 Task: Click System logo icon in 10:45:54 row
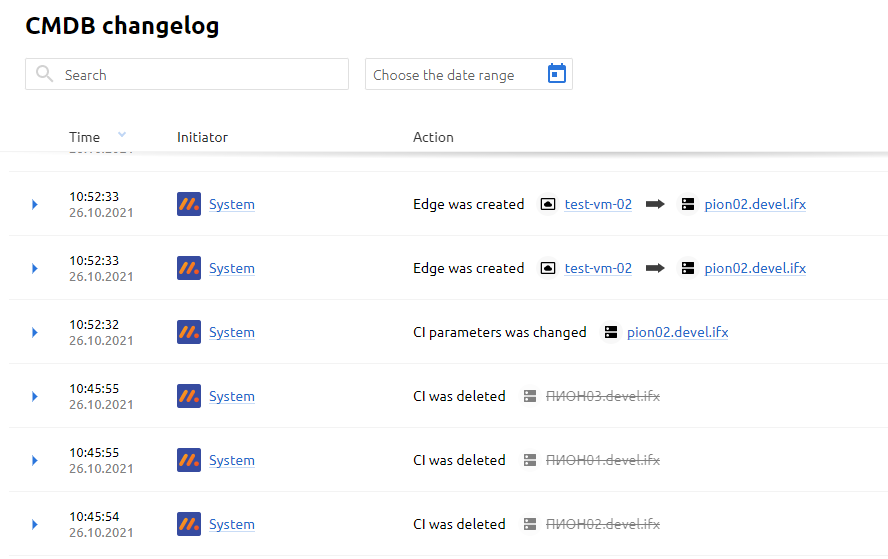(x=189, y=524)
